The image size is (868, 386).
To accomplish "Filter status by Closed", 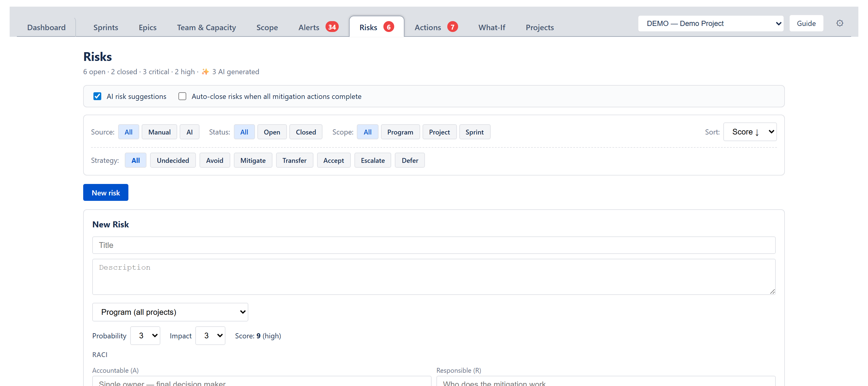I will click(306, 132).
